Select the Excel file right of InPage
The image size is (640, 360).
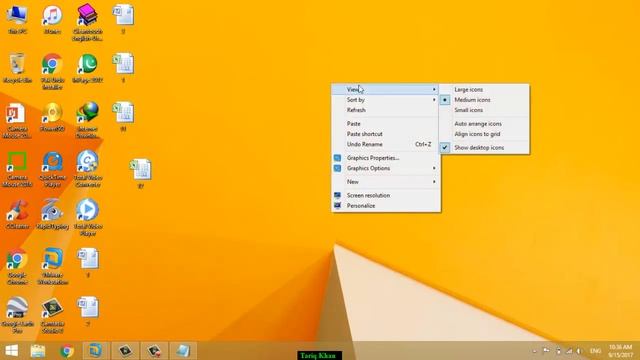point(123,67)
